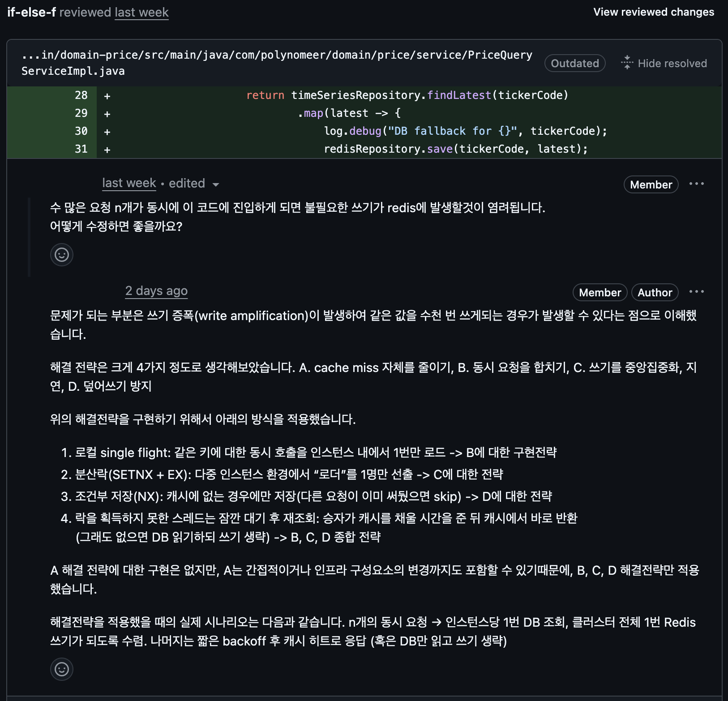Open options menu for the first comment
Screen dimensions: 728x701
[x=696, y=184]
